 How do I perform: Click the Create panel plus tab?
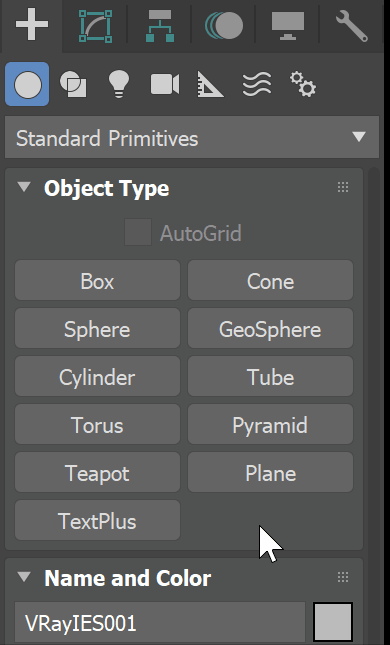(32, 26)
